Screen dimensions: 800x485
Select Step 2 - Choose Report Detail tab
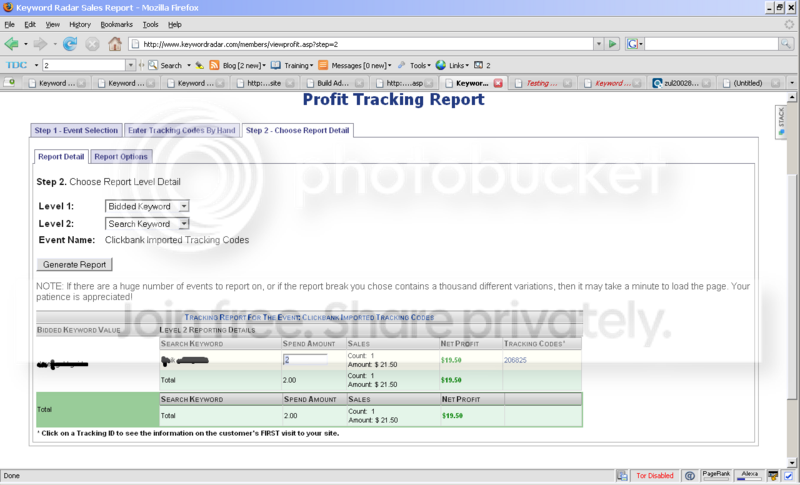pyautogui.click(x=297, y=131)
